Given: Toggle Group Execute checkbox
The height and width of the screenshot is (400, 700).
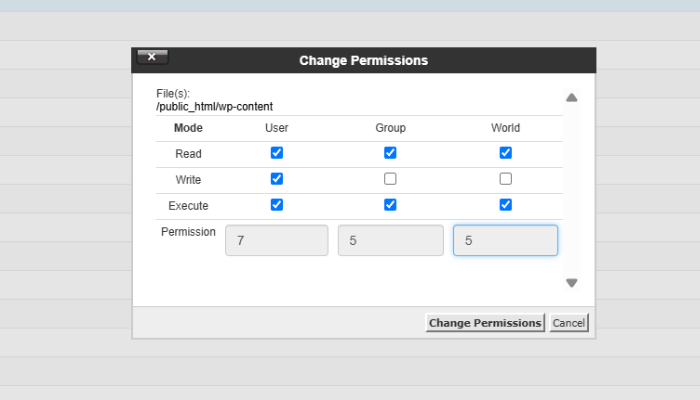Looking at the screenshot, I should coord(390,205).
